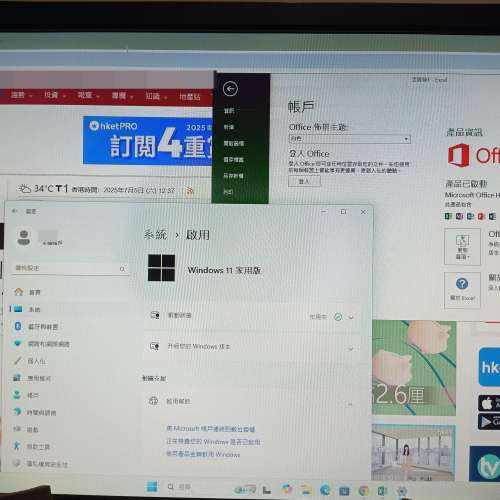Click the RSS feed icon on hket page
500x500 pixels.
189,190
